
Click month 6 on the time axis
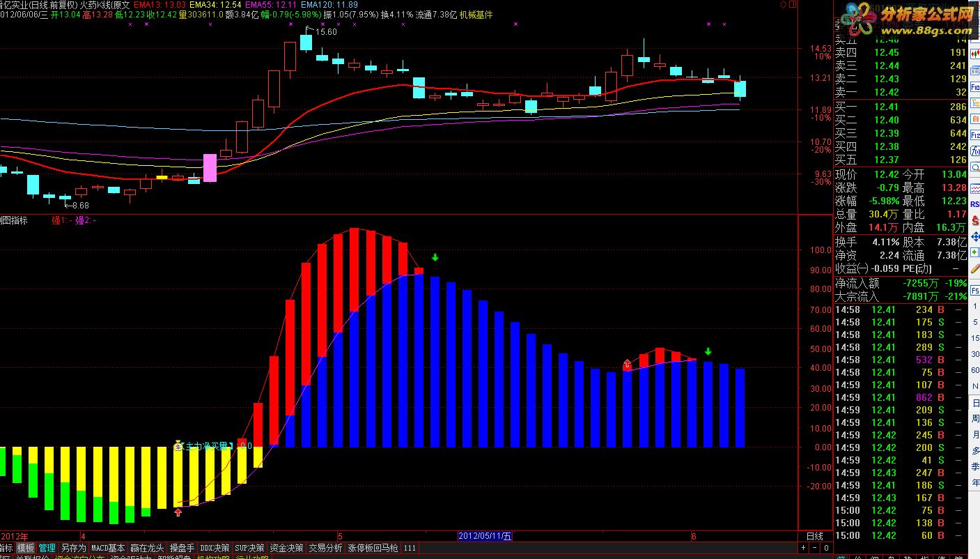point(694,536)
